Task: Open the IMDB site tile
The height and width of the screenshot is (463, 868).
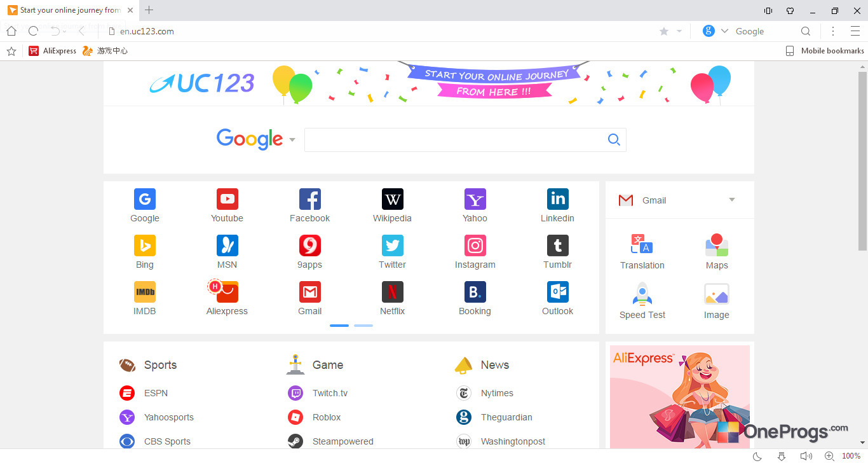Action: [x=144, y=298]
